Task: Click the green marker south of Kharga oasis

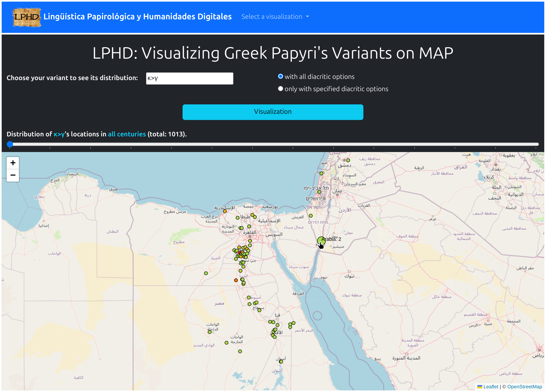Action: 240,351
